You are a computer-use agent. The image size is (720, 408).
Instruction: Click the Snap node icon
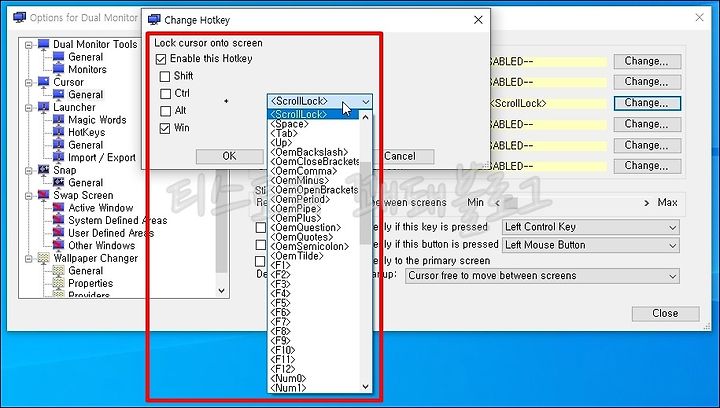pos(44,170)
